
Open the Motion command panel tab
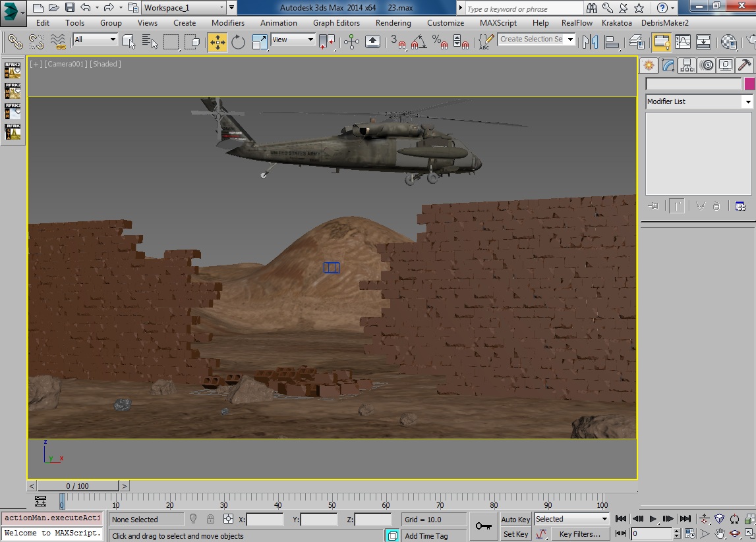707,65
